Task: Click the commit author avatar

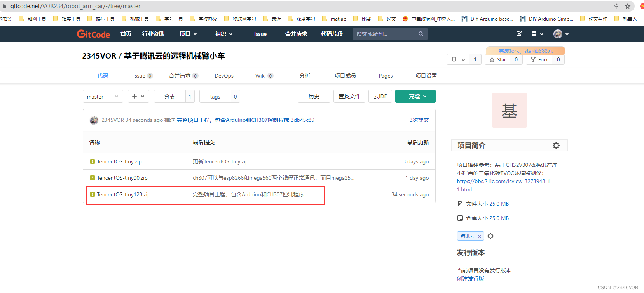Action: (94, 120)
